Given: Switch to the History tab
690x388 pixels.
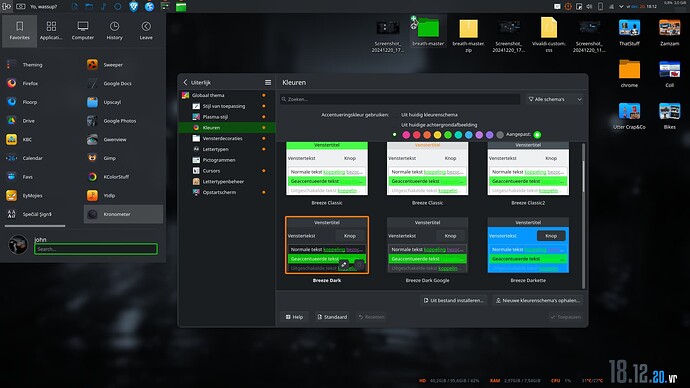Looking at the screenshot, I should click(x=114, y=30).
